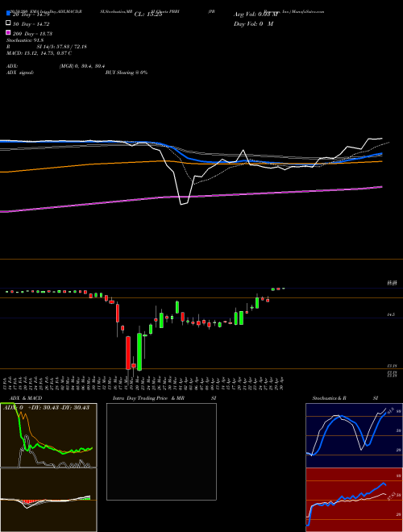Click the 'ADX: 0 +DY: 30.43 -DY: 30.43' readout
403x532 pixels.
tap(46, 407)
